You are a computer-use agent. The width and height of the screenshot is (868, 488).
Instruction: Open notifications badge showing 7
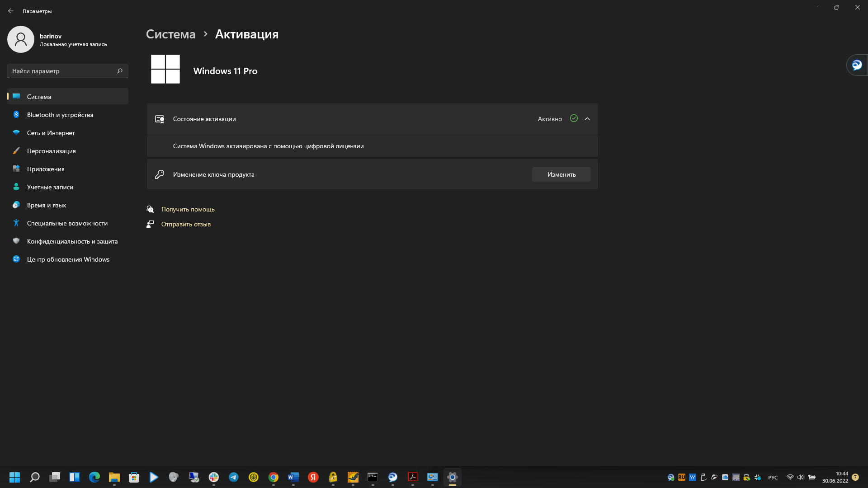tap(855, 477)
